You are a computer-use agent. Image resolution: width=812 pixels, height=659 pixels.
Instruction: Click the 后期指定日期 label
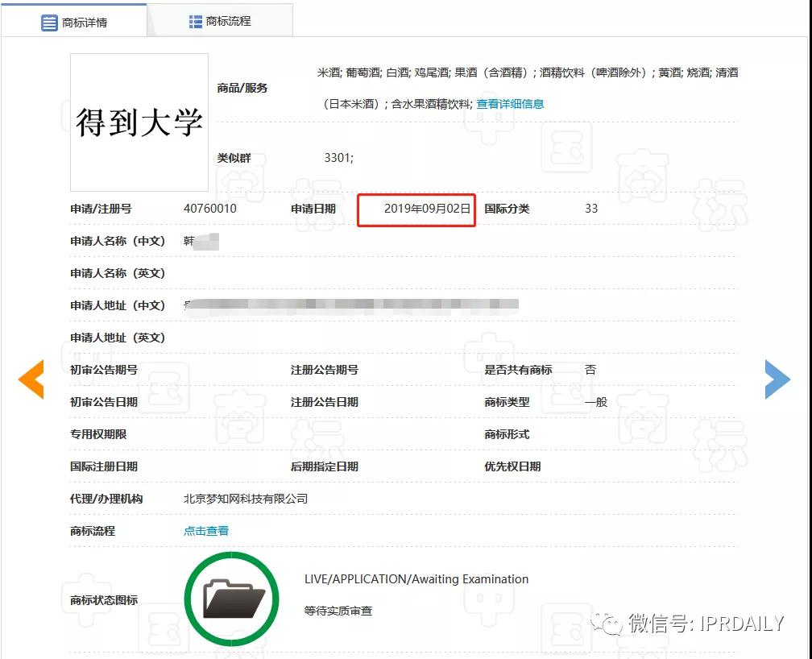coord(325,466)
